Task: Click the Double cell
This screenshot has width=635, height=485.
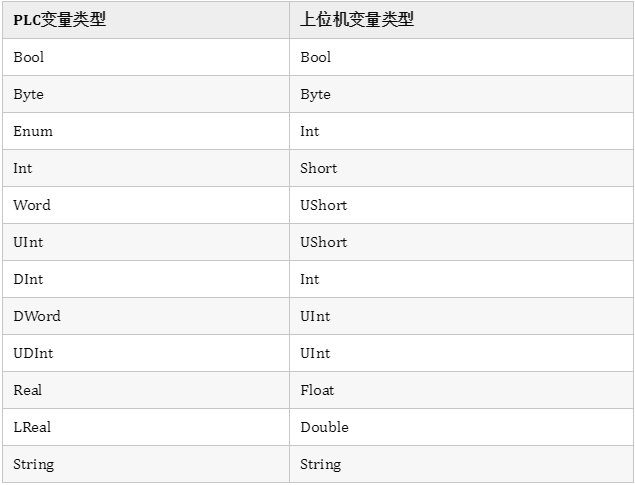Action: 461,427
